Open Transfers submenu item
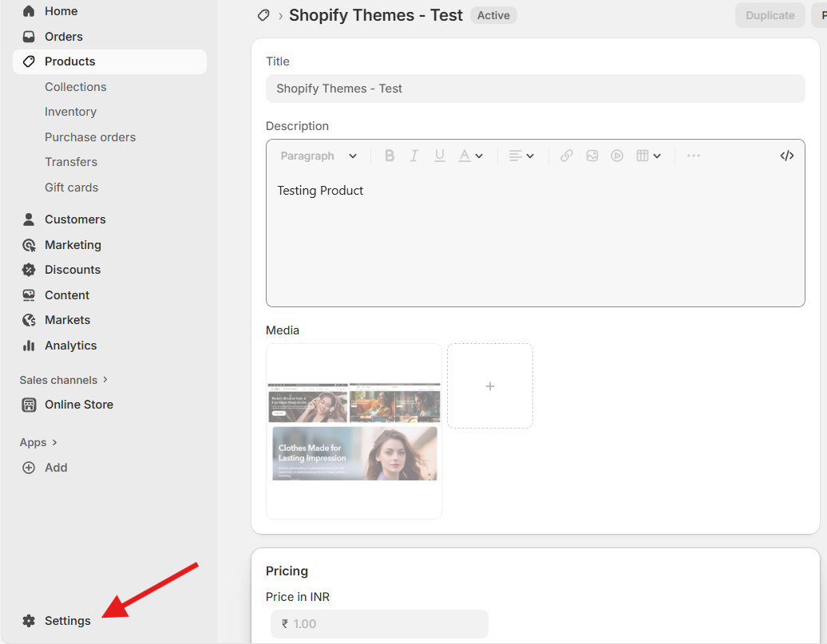The image size is (827, 644). [71, 162]
